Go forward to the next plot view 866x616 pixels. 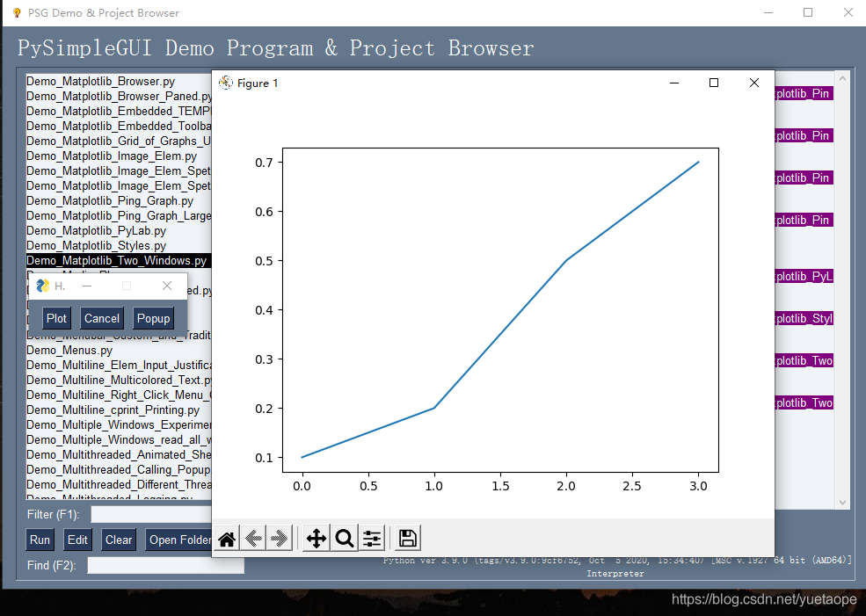[x=280, y=538]
